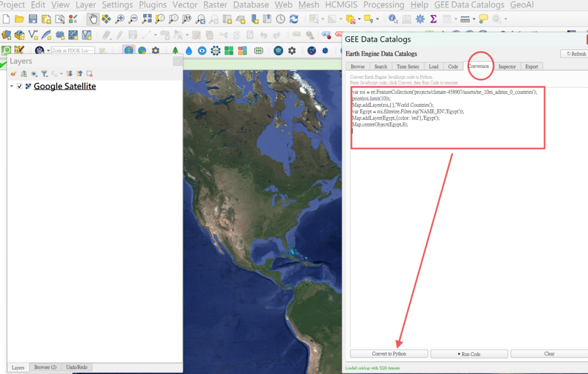
Task: Open the manage map themes eye dropdown
Action: 34,74
